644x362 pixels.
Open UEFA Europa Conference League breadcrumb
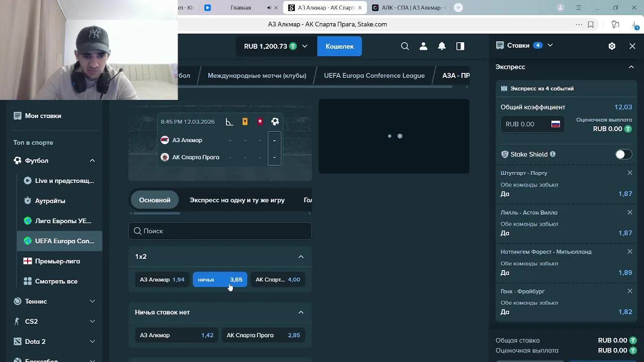coord(374,75)
